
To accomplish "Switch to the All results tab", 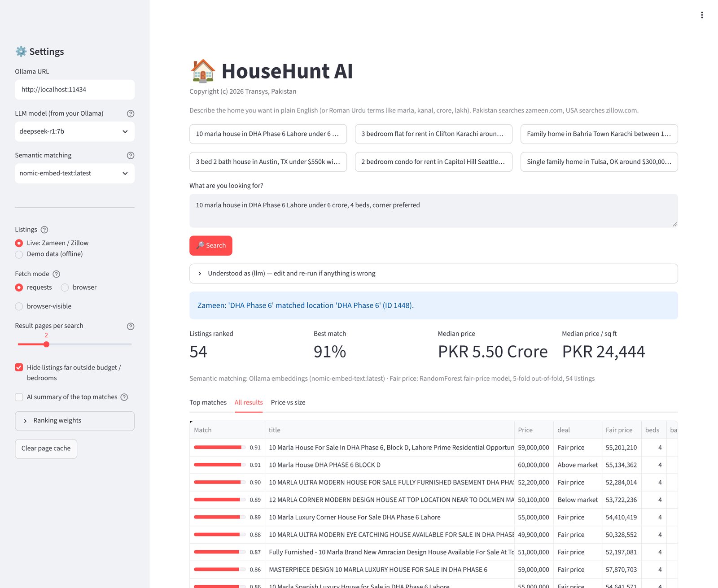I will point(249,402).
